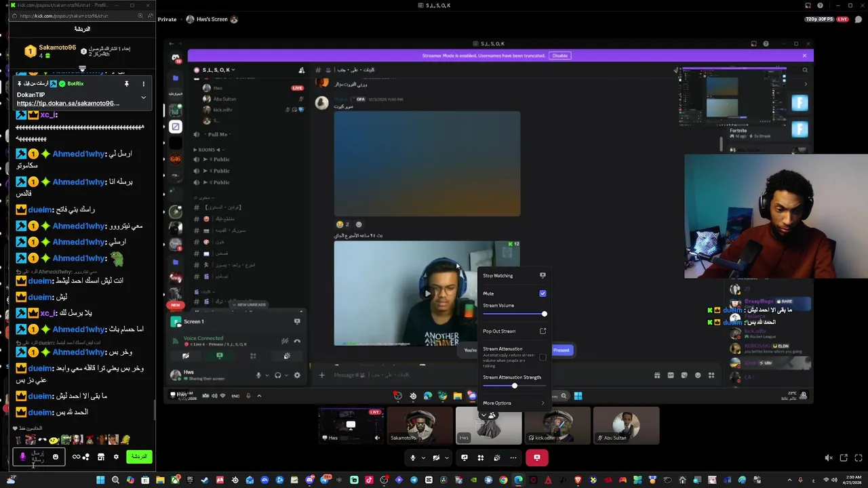Viewport: 868px width, 488px height.
Task: Open the tip.dokan.sa link in pinned message
Action: point(68,104)
